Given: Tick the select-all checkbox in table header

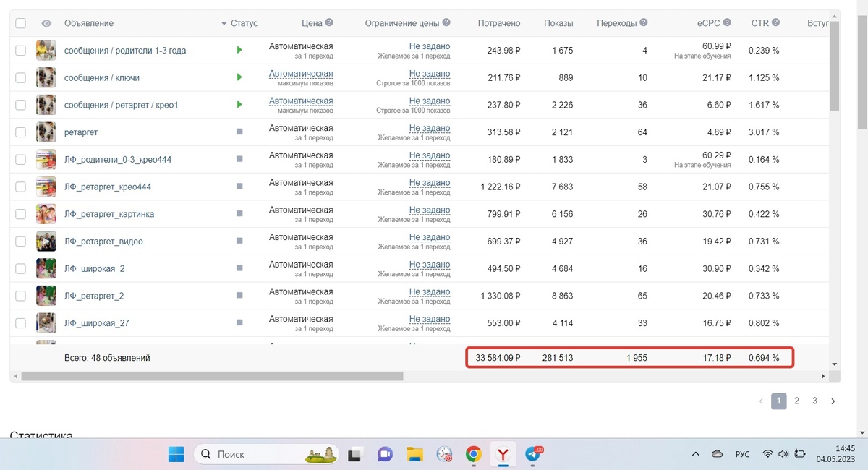Looking at the screenshot, I should pos(20,23).
